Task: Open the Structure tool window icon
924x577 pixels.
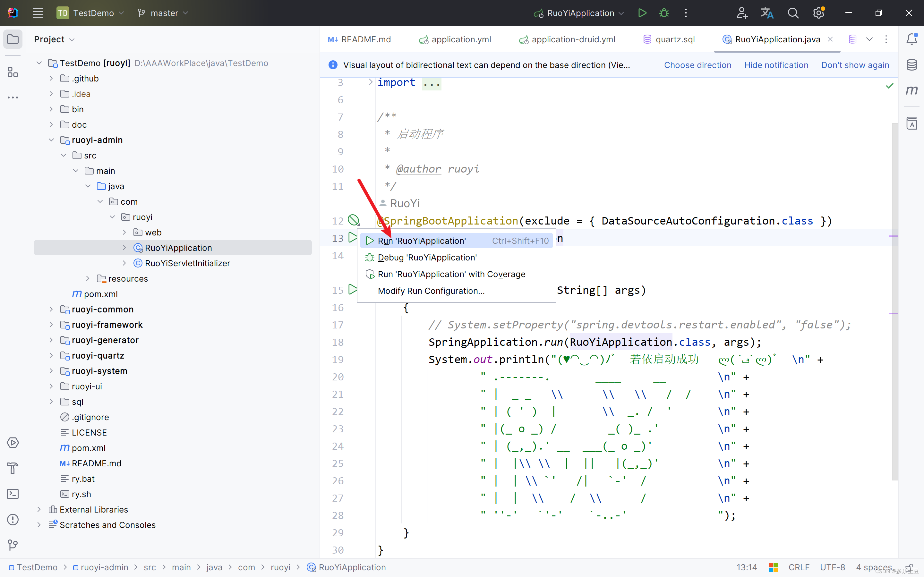Action: pyautogui.click(x=13, y=72)
